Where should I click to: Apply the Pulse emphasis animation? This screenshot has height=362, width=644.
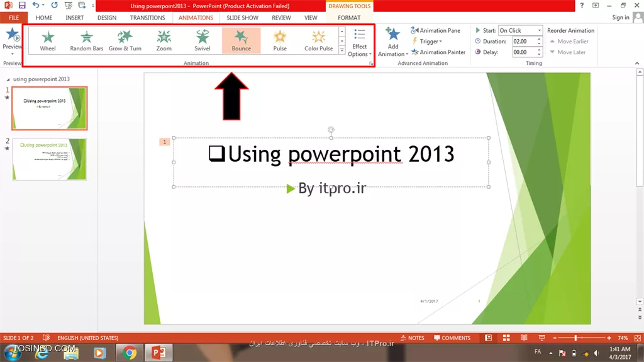(280, 41)
